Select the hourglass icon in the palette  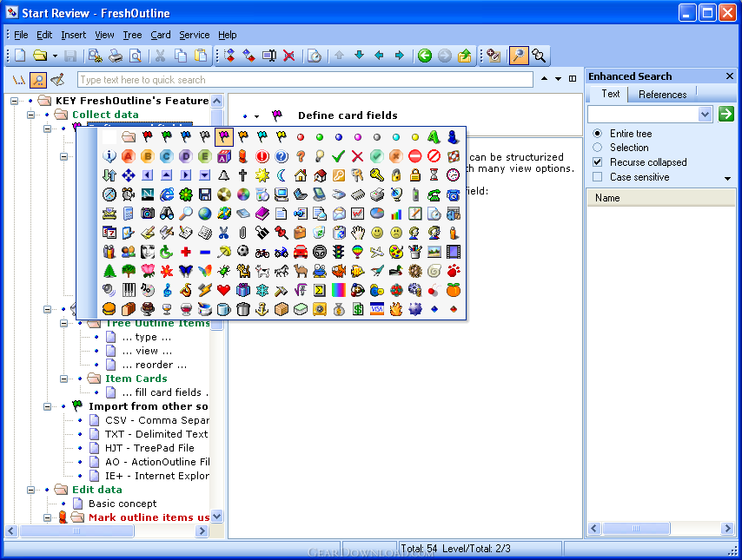point(434,175)
